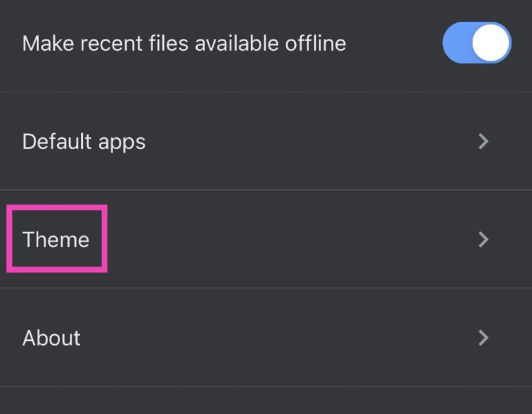Click the "Default apps" text label
The height and width of the screenshot is (414, 532).
click(x=84, y=141)
